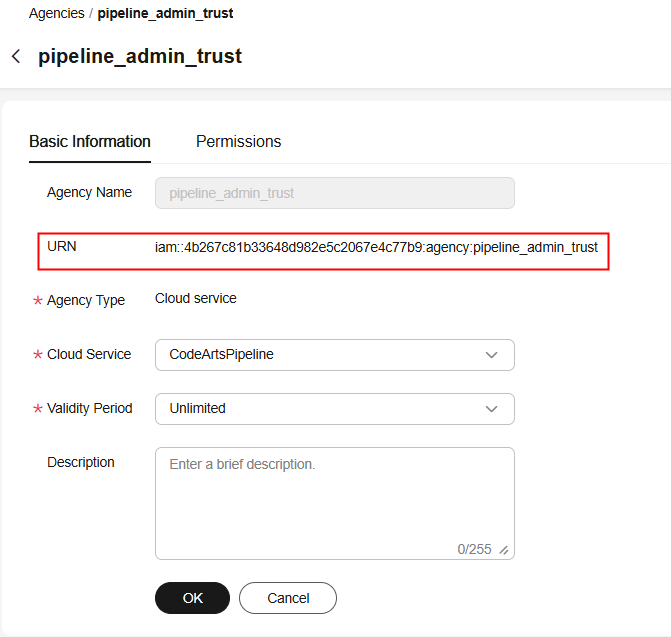Switch to the Basic Information tab
The image size is (671, 637).
(90, 141)
